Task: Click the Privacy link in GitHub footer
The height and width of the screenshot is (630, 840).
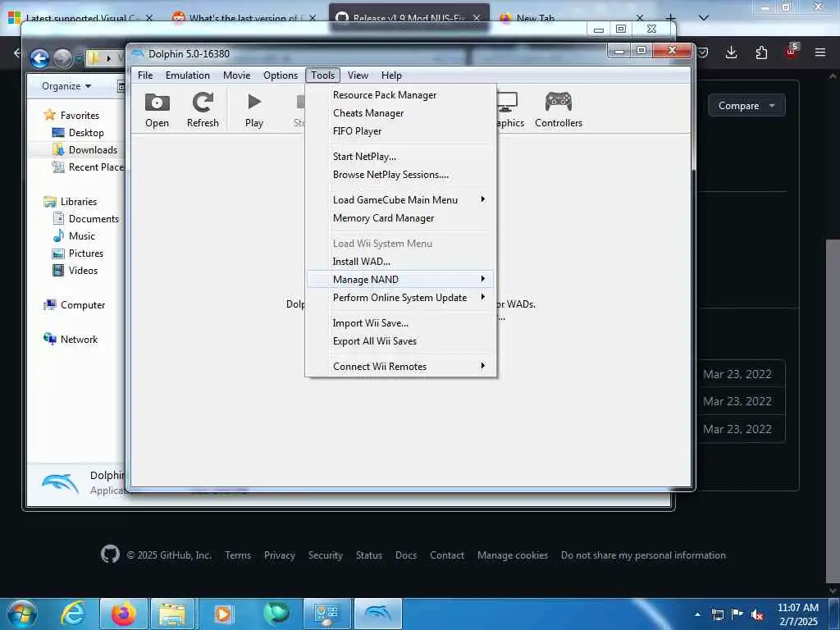Action: click(x=280, y=555)
